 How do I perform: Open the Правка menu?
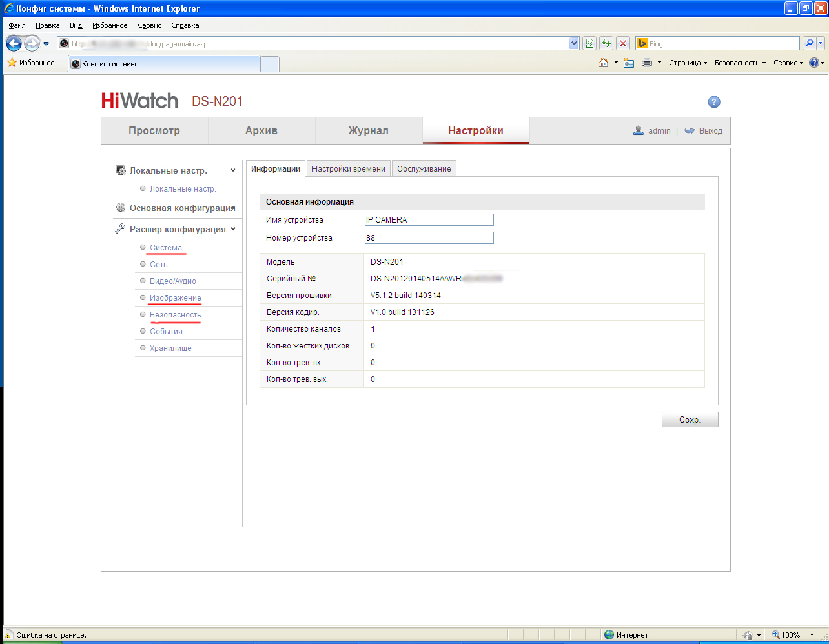pyautogui.click(x=48, y=25)
